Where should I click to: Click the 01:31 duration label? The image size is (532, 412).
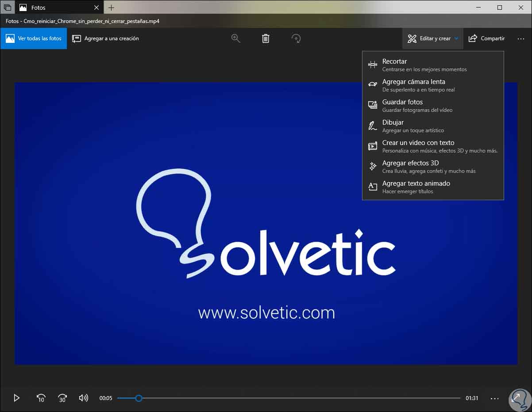(x=472, y=398)
